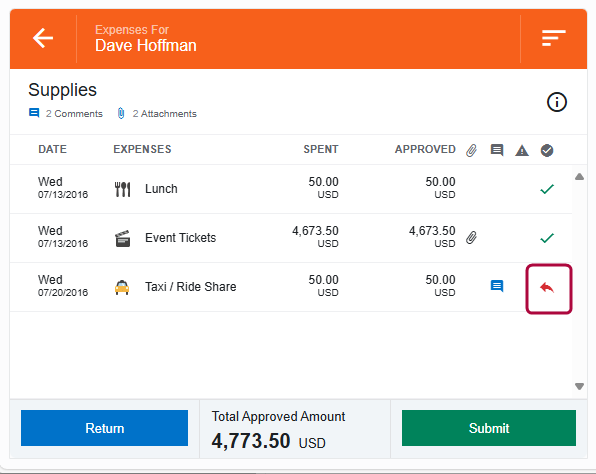This screenshot has height=474, width=596.
Task: Click the warning triangle column header icon
Action: click(522, 151)
